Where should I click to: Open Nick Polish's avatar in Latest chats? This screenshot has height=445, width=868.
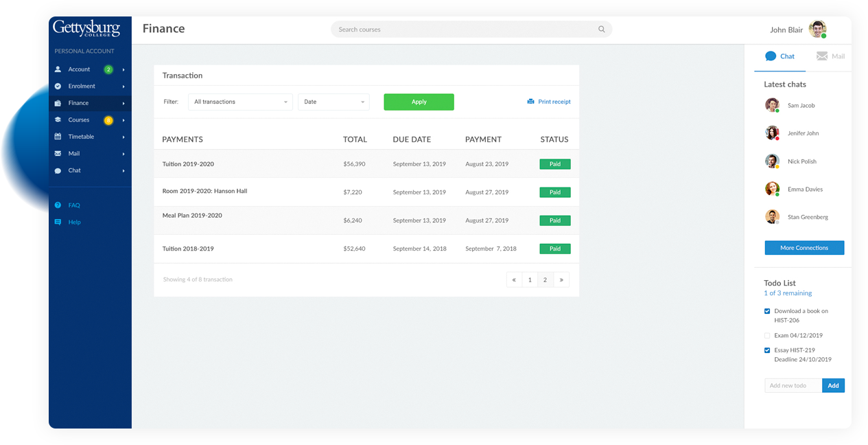773,161
